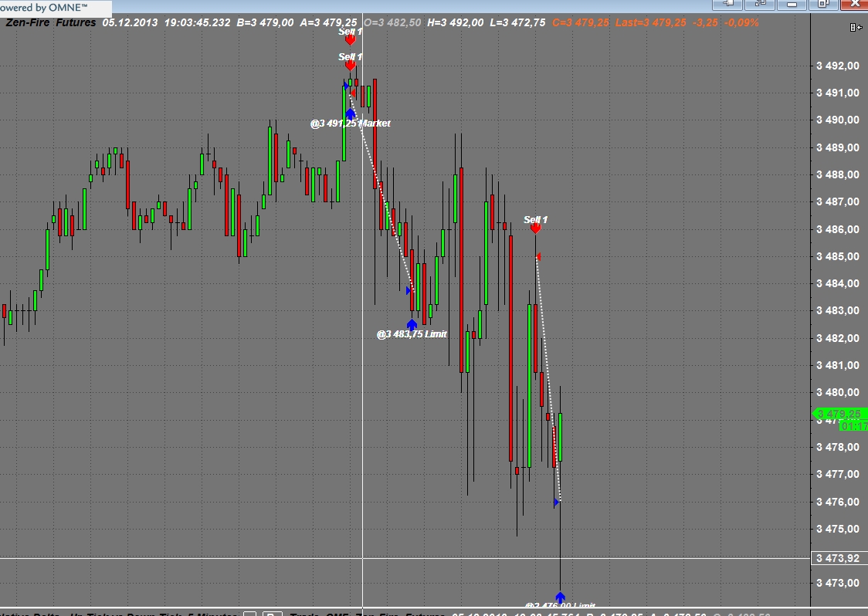Click the change value '-3,25'
Image resolution: width=868 pixels, height=616 pixels.
tap(705, 22)
